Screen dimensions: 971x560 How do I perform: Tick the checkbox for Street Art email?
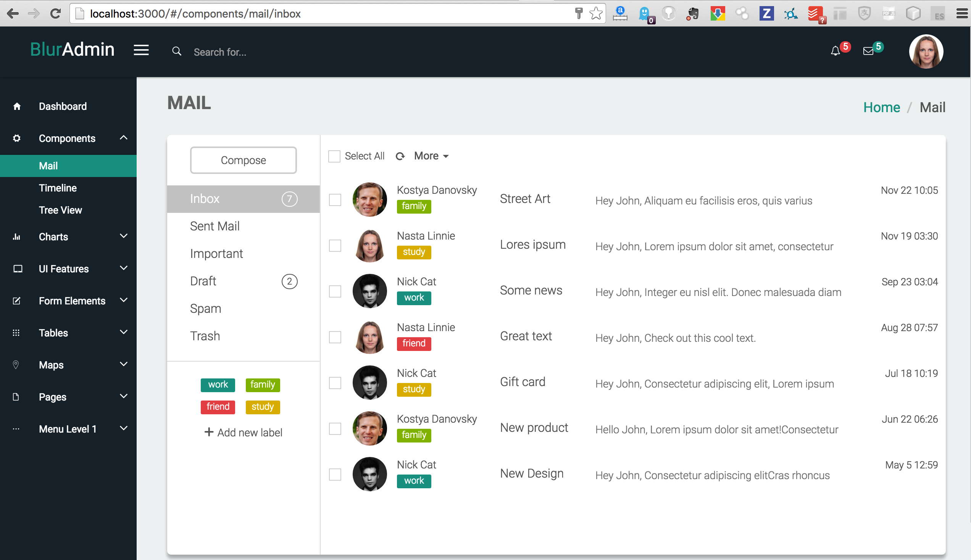tap(335, 200)
